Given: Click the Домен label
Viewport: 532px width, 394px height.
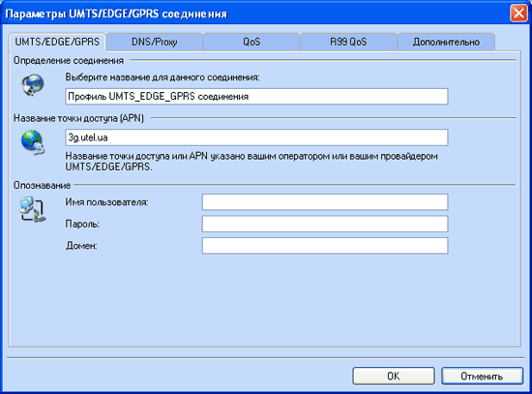Looking at the screenshot, I should coord(81,246).
